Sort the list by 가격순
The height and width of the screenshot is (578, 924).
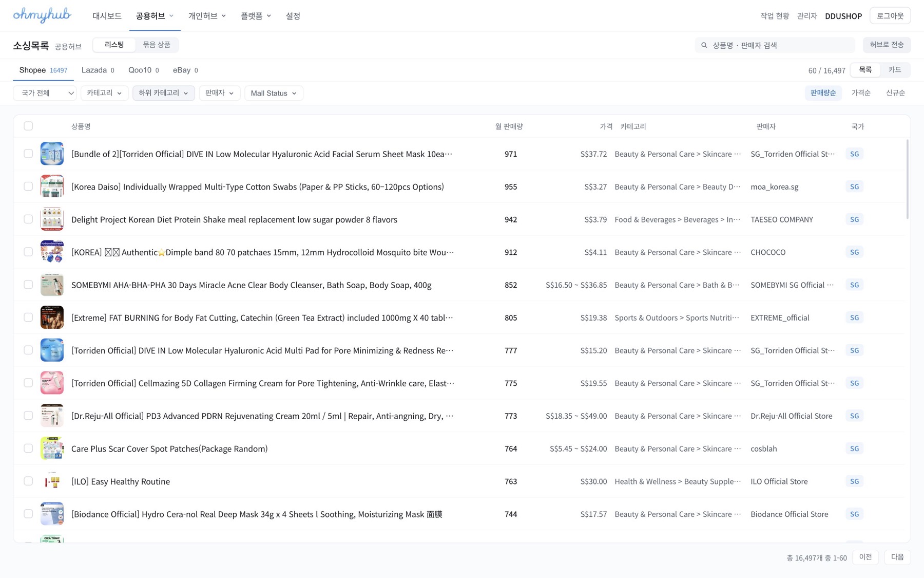point(861,92)
